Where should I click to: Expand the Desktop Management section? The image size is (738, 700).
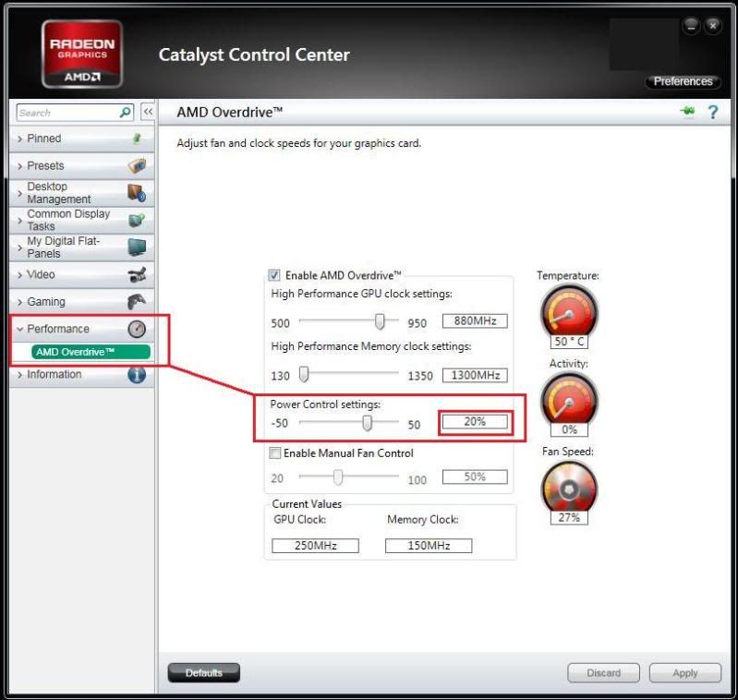pos(81,193)
